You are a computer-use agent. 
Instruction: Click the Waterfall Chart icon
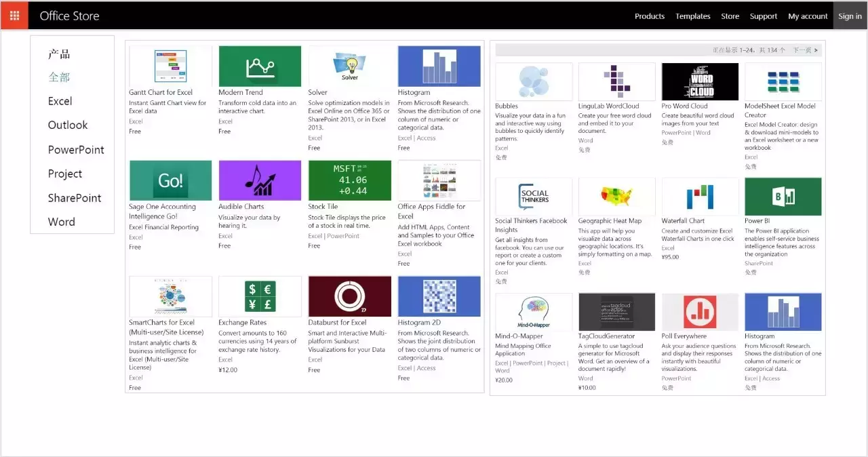coord(700,197)
